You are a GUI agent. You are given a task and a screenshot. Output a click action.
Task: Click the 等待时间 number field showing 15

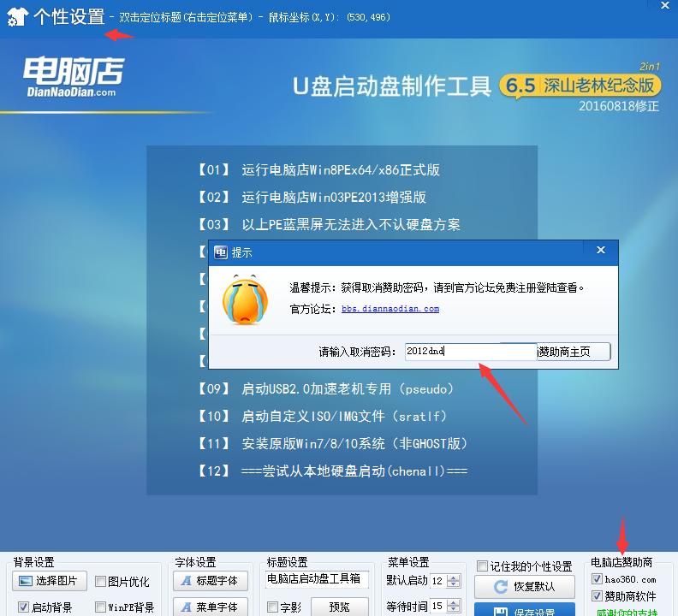[438, 606]
